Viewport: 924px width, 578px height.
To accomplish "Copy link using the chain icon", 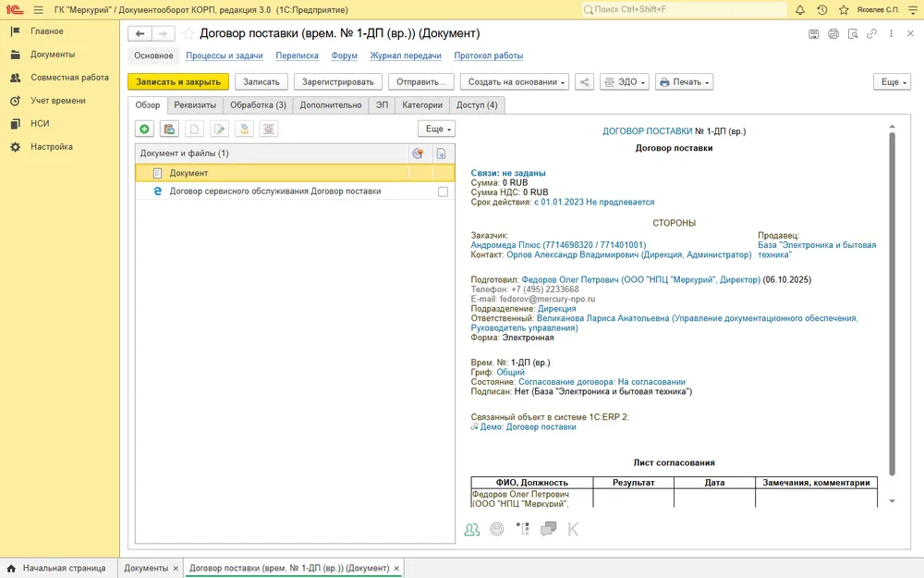I will (871, 34).
